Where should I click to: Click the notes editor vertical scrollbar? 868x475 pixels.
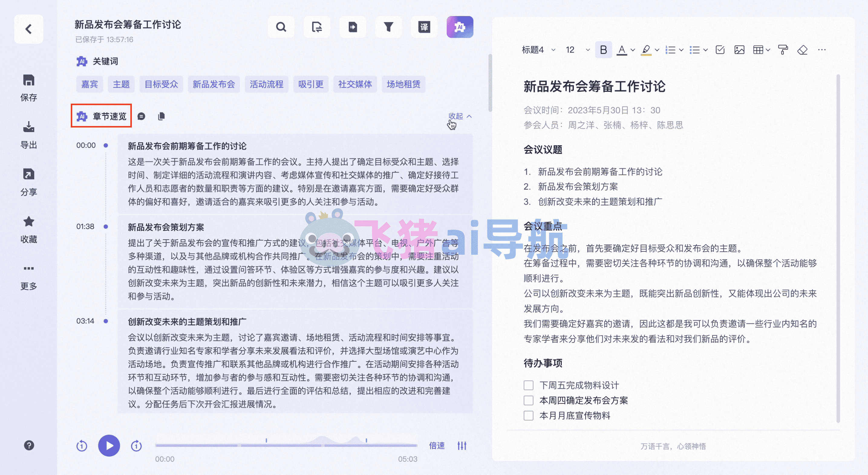(838, 248)
